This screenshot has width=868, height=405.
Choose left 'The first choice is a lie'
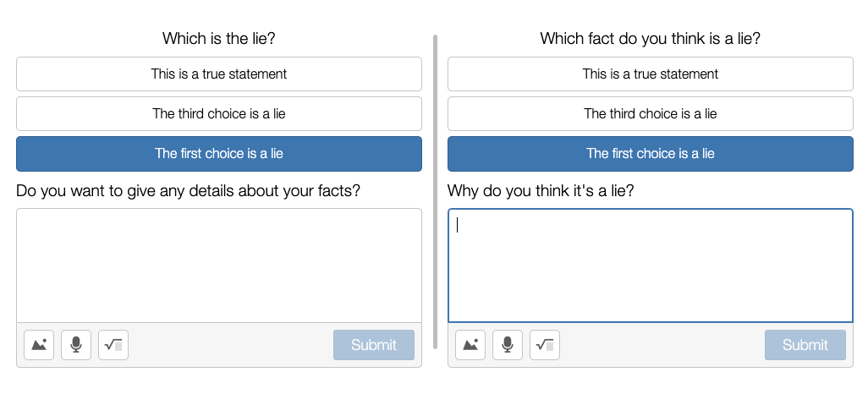[219, 154]
